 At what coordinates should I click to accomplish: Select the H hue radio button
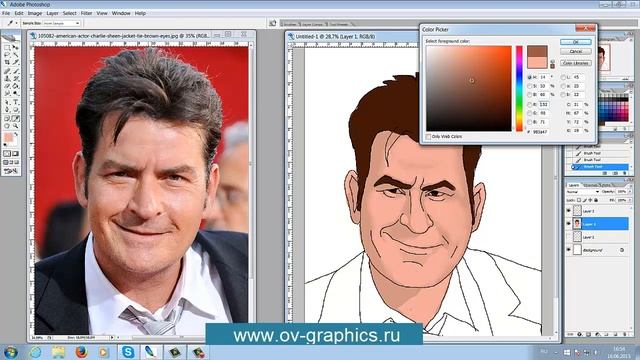[x=530, y=77]
